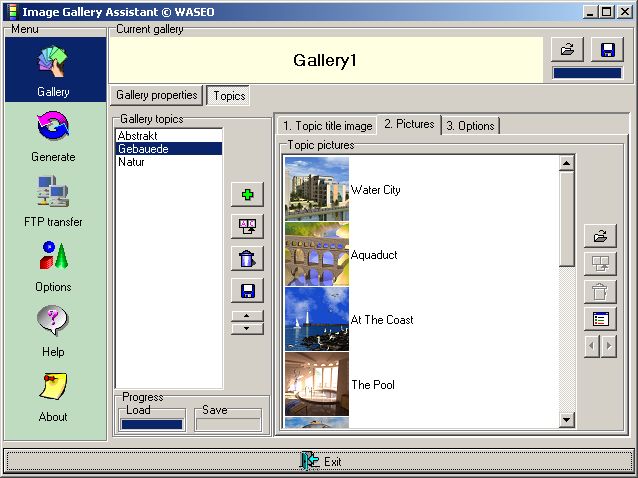Click the rename topic icon

[x=247, y=226]
